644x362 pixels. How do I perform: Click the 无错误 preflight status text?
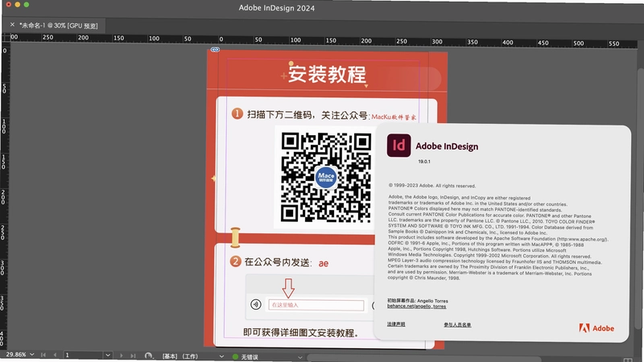250,357
